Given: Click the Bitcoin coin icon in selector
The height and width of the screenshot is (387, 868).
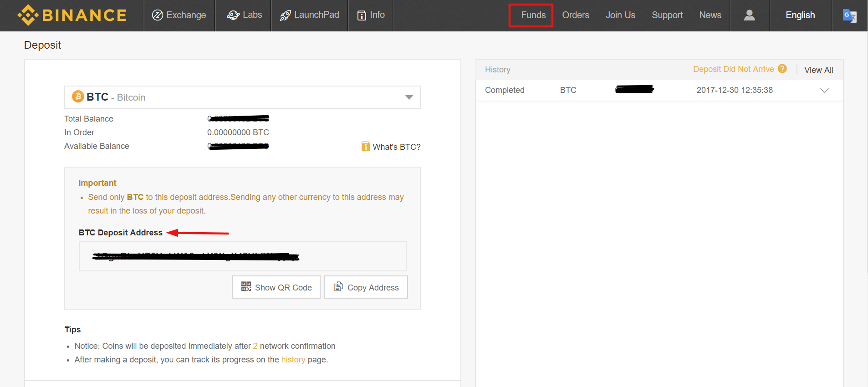Looking at the screenshot, I should pos(78,97).
